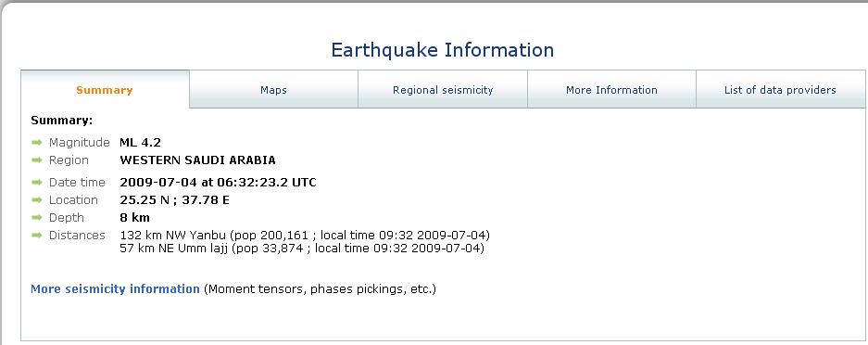Click the Earthquake Information heading
The width and height of the screenshot is (868, 345).
pyautogui.click(x=442, y=50)
